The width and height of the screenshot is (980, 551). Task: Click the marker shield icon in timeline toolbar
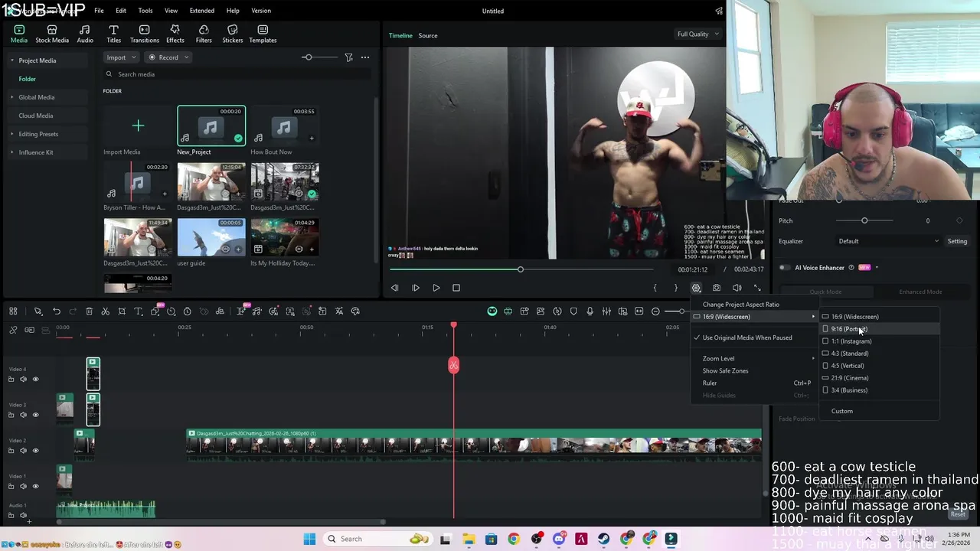573,311
